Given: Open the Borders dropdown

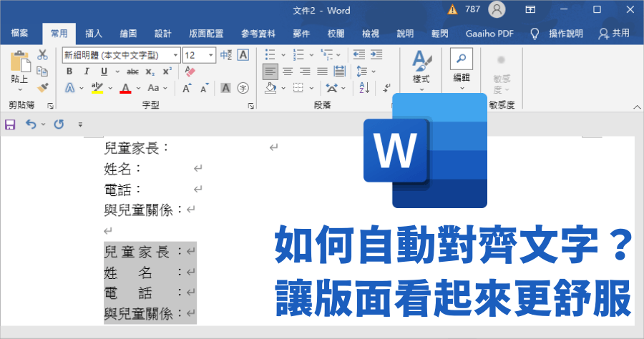Looking at the screenshot, I should point(311,88).
